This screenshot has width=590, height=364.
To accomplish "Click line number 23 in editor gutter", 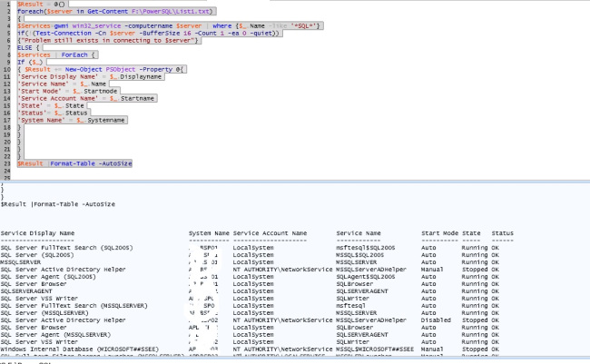I will tap(6, 163).
